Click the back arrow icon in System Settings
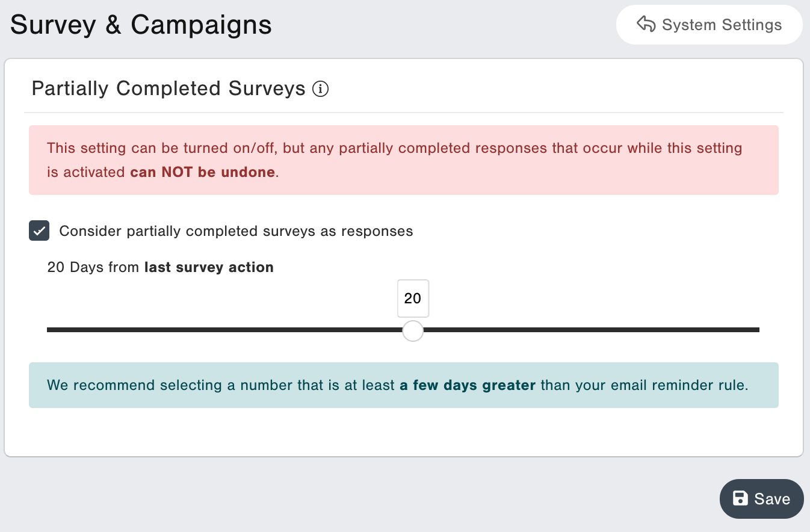Image resolution: width=810 pixels, height=532 pixels. (x=646, y=25)
